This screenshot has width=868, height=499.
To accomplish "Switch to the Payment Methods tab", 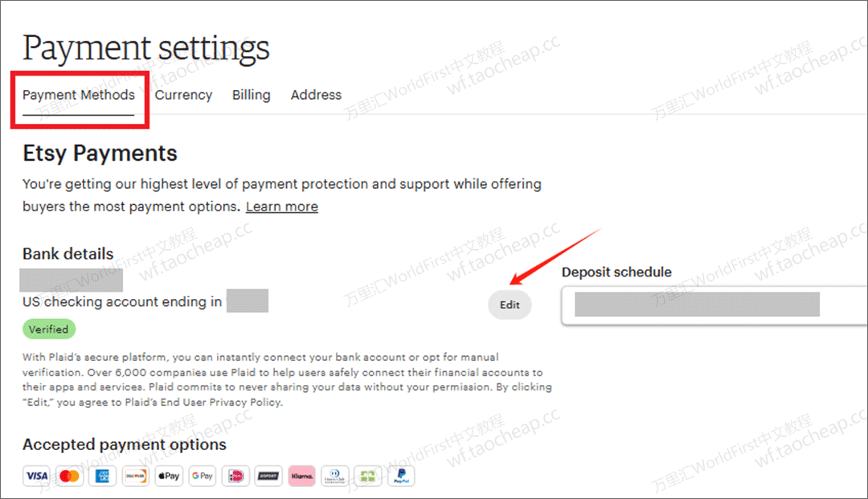I will point(79,95).
